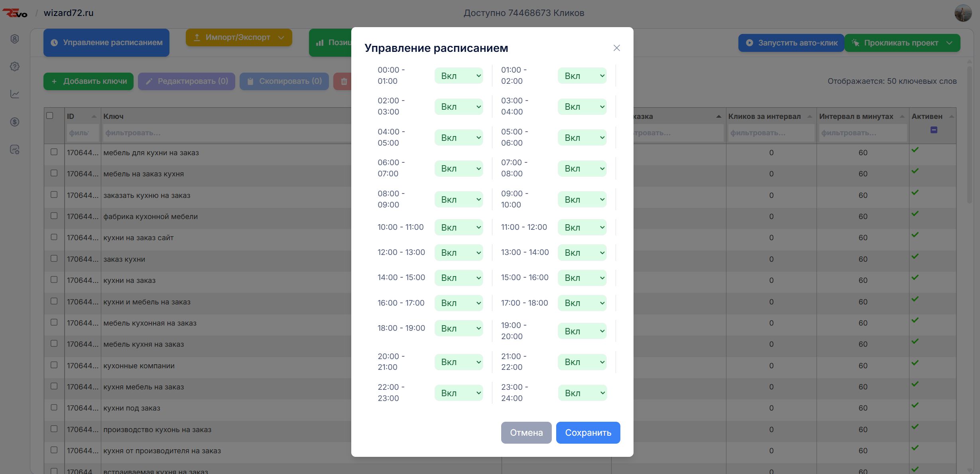Image resolution: width=980 pixels, height=474 pixels.
Task: Check the row for мебель для кухни на заказ
Action: tap(55, 152)
